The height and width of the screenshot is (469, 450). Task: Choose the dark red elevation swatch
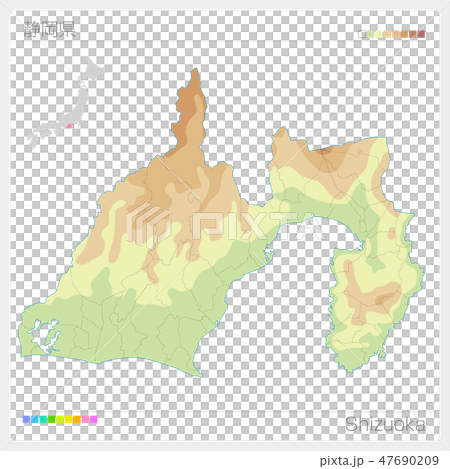421,34
